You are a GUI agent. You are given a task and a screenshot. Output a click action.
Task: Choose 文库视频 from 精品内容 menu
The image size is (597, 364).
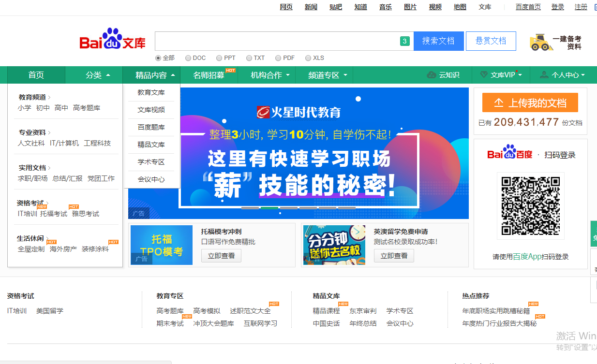pyautogui.click(x=151, y=110)
